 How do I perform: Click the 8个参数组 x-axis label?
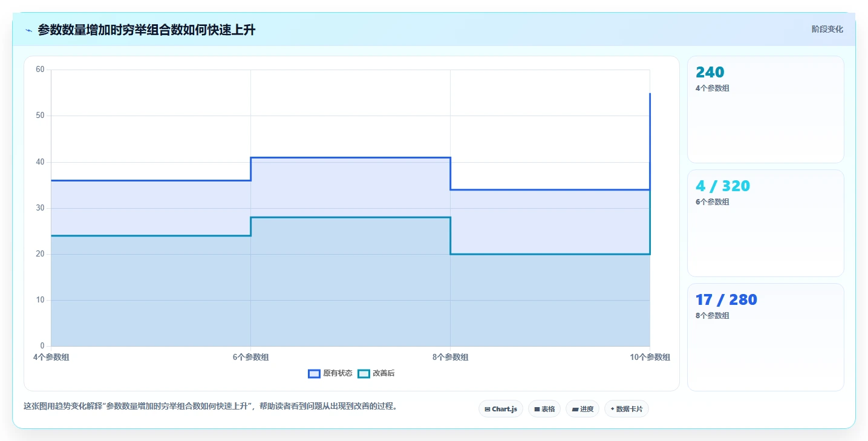click(450, 358)
